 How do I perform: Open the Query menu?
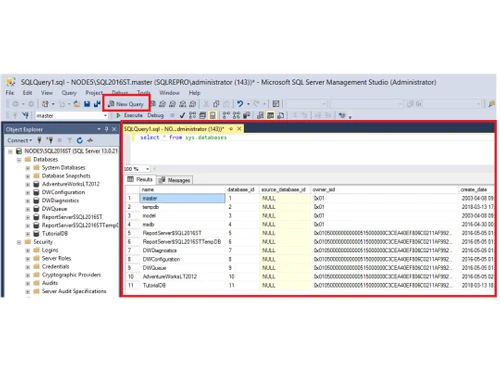click(69, 93)
